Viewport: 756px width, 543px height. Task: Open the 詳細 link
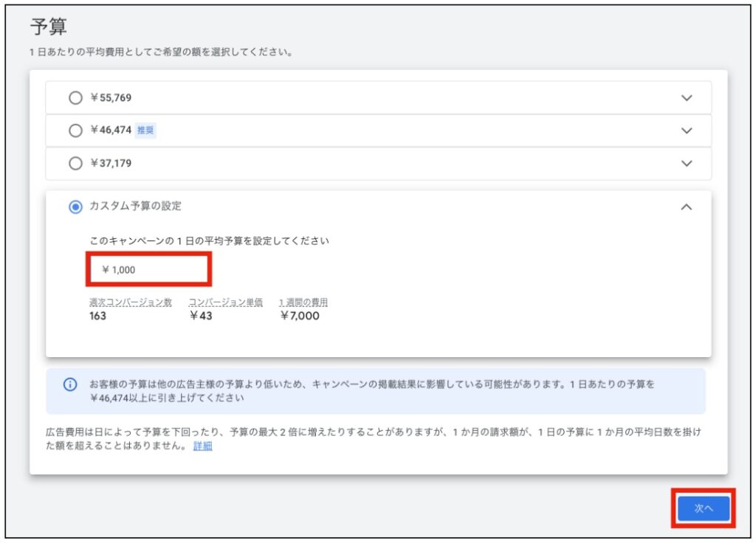(x=202, y=446)
